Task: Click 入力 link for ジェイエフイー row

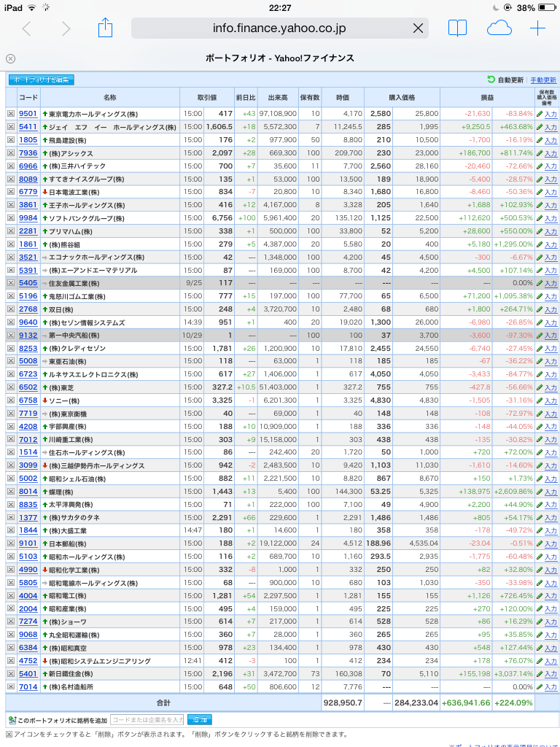Action: [551, 128]
